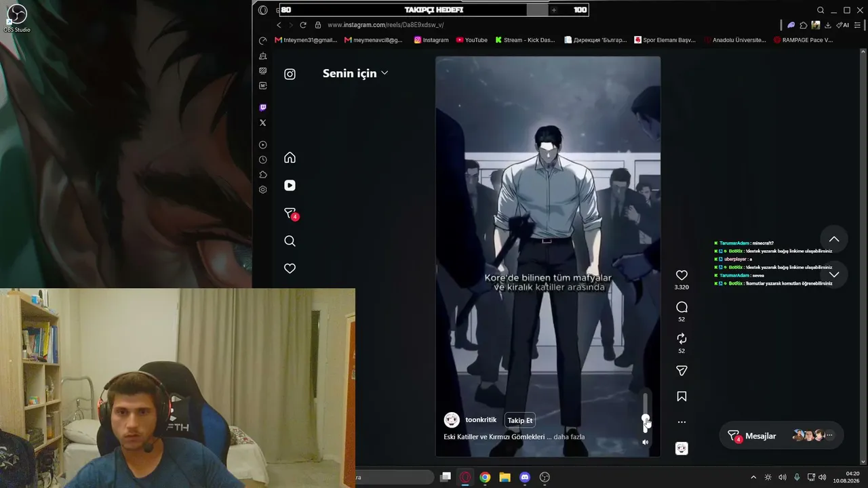Open the reel audio thumbnail icon
The width and height of the screenshot is (868, 488).
(682, 448)
